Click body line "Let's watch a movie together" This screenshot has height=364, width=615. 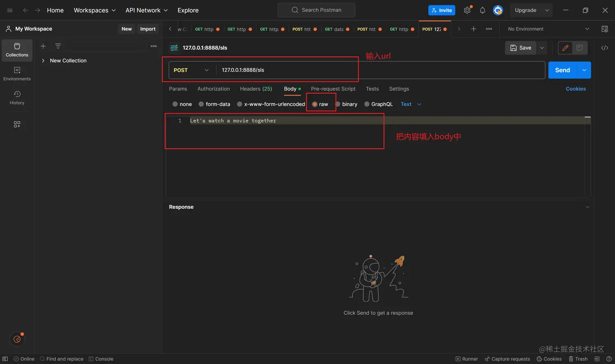(x=233, y=121)
